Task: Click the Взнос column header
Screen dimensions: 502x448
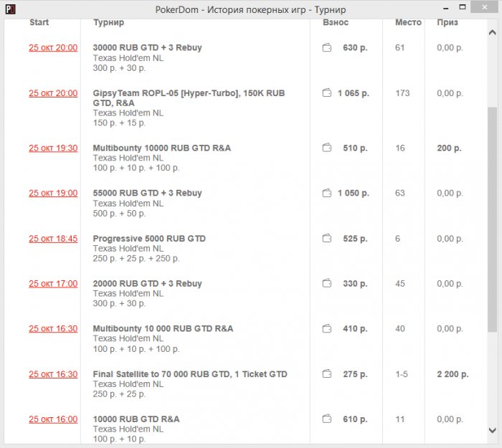Action: (x=336, y=22)
